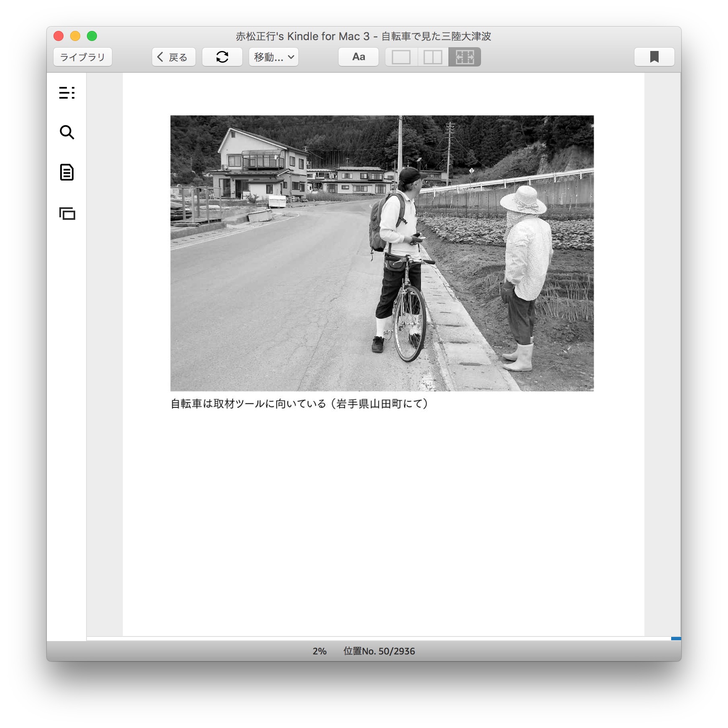Click the blue progress marker at bottom right

pos(676,638)
